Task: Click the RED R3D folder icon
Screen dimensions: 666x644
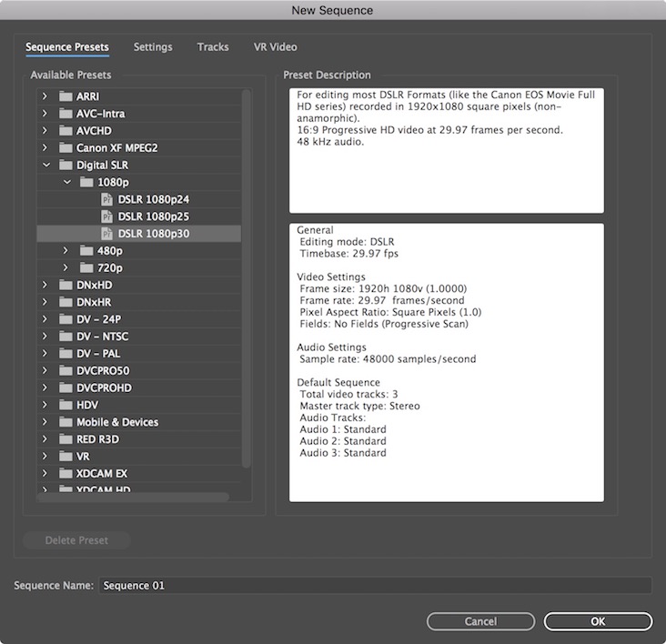Action: click(66, 439)
